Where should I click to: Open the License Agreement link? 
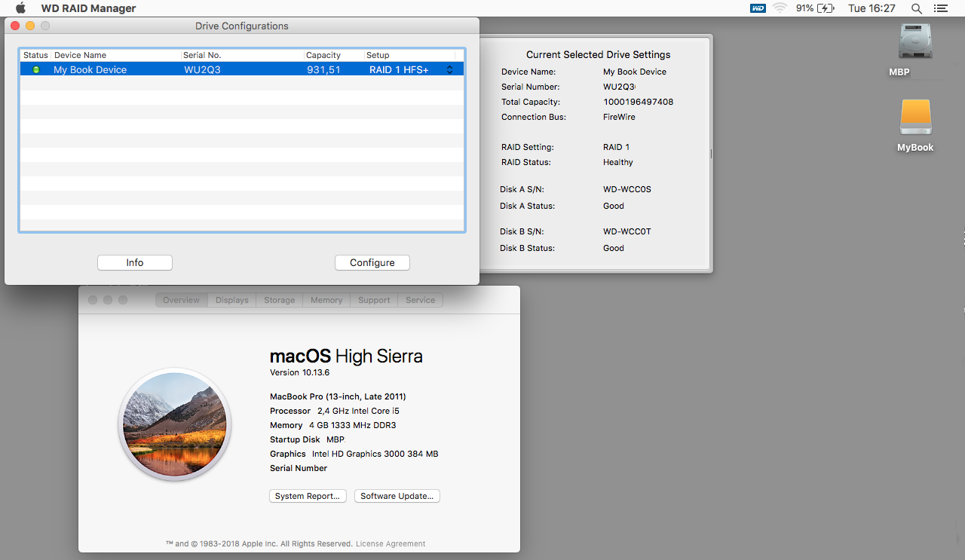[391, 543]
